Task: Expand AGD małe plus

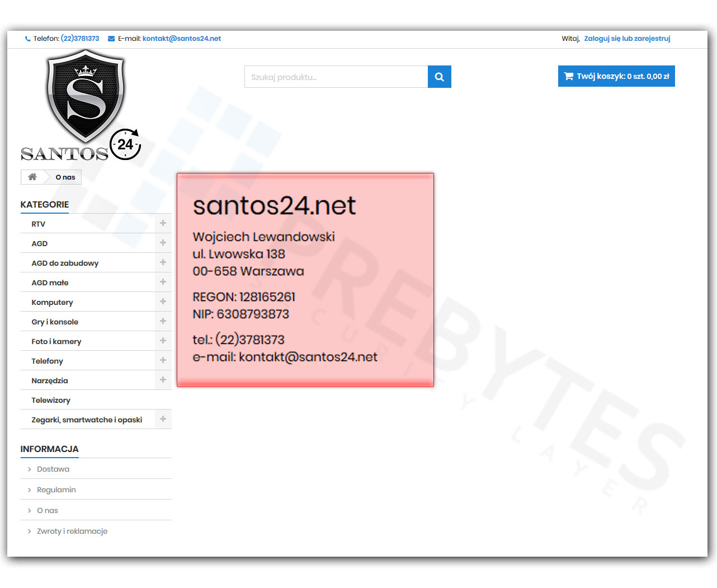Action: tap(163, 282)
